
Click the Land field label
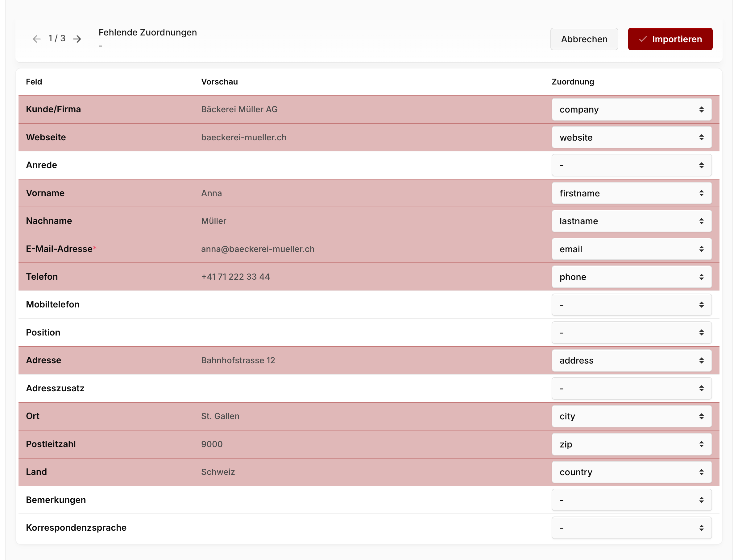(x=36, y=472)
